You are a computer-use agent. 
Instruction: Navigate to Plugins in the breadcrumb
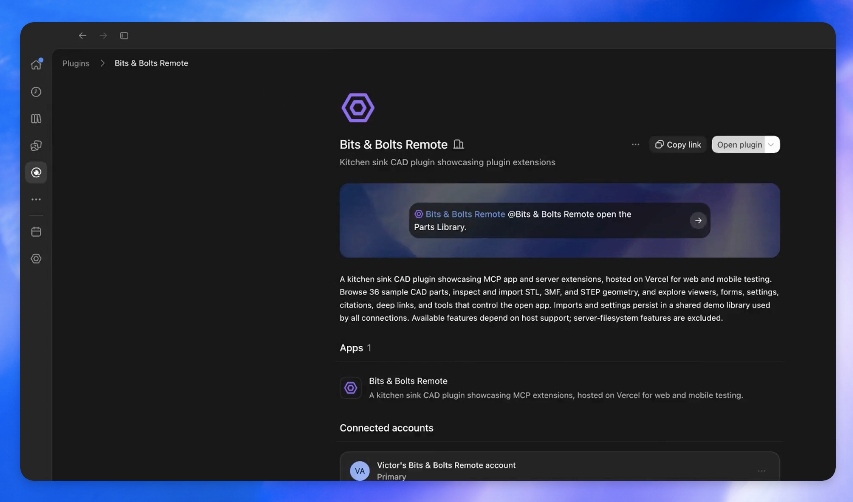coord(76,63)
